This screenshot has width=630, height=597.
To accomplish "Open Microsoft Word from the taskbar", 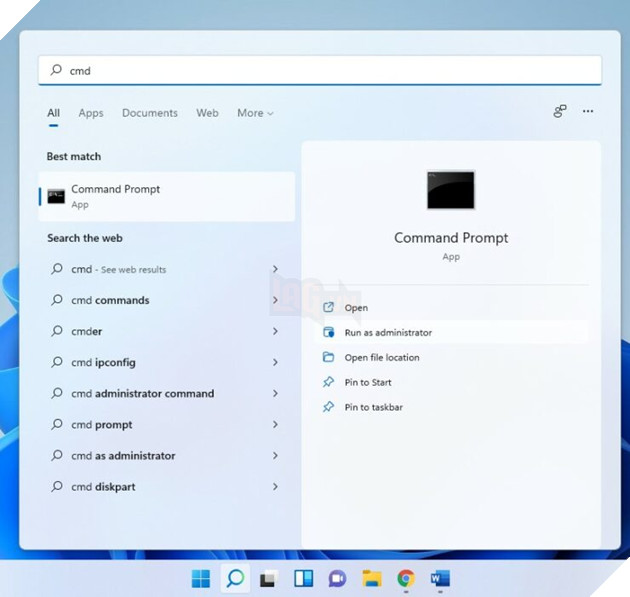I will click(440, 579).
